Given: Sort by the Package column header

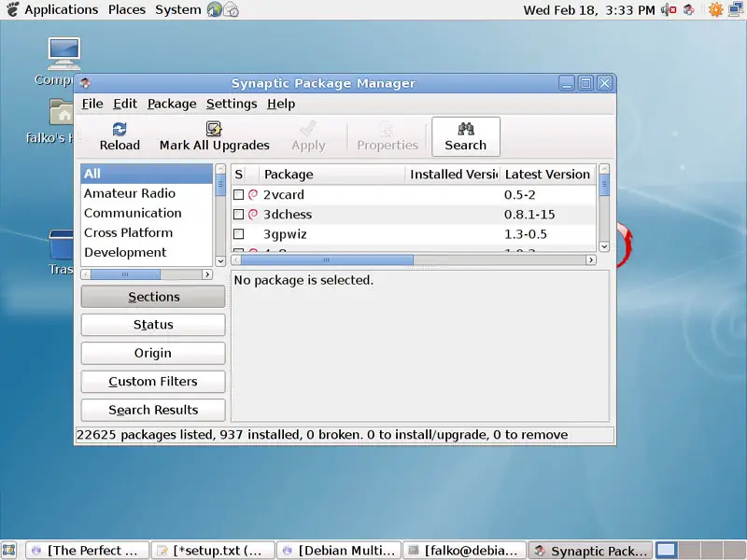Looking at the screenshot, I should point(332,175).
